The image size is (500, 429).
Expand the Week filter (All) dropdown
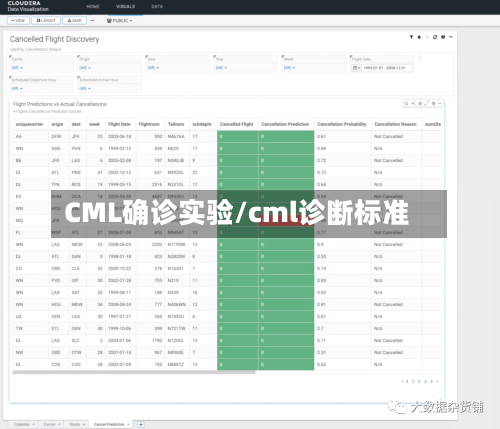(x=289, y=68)
